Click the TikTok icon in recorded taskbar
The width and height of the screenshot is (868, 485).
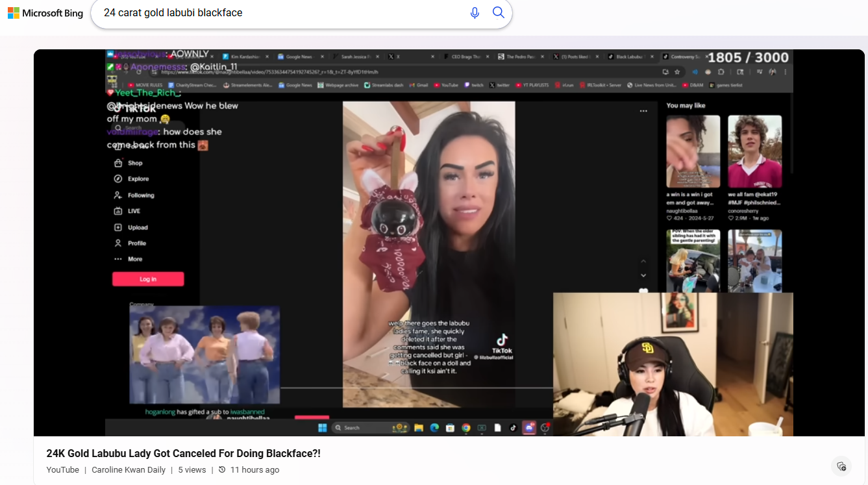(x=513, y=428)
